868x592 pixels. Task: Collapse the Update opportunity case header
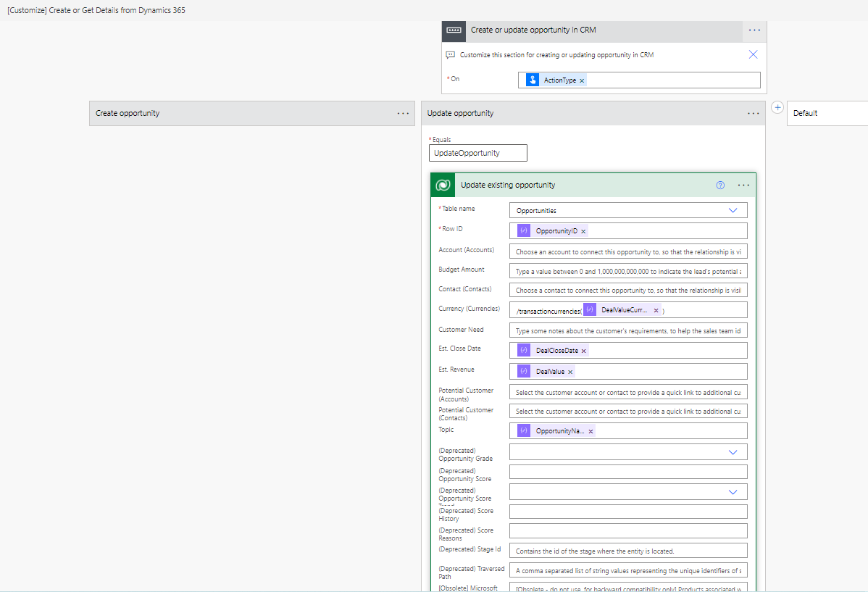point(593,114)
